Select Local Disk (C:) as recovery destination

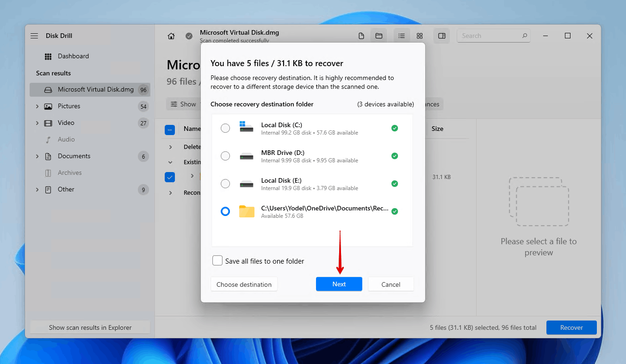click(225, 128)
